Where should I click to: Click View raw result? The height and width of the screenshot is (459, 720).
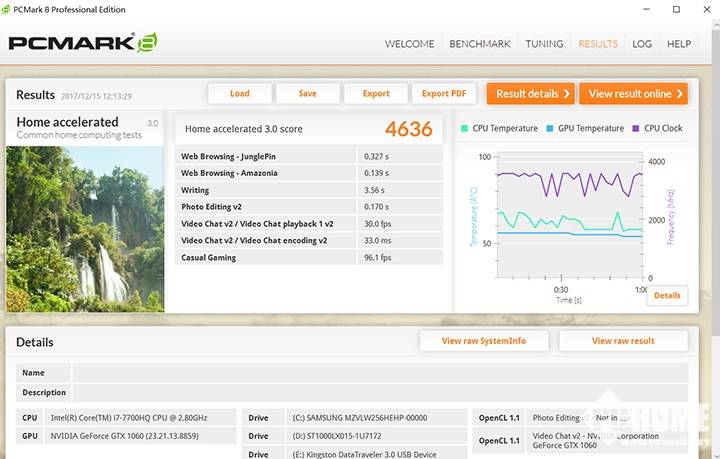click(x=623, y=341)
